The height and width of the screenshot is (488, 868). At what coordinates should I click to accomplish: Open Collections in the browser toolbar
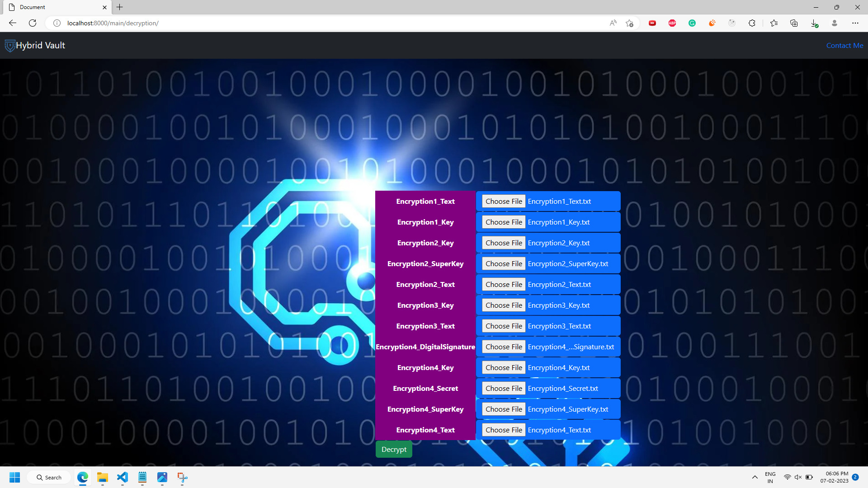tap(794, 23)
